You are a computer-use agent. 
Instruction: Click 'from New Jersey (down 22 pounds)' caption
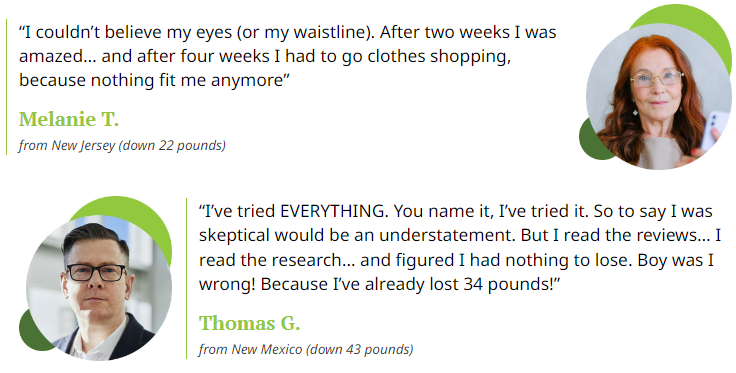(x=122, y=145)
